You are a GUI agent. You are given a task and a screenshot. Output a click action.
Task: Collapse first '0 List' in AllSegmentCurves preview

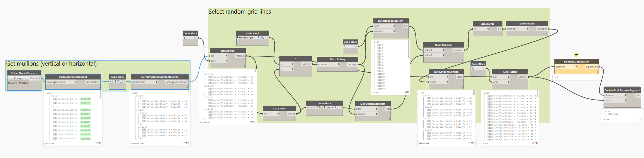(x=136, y=96)
